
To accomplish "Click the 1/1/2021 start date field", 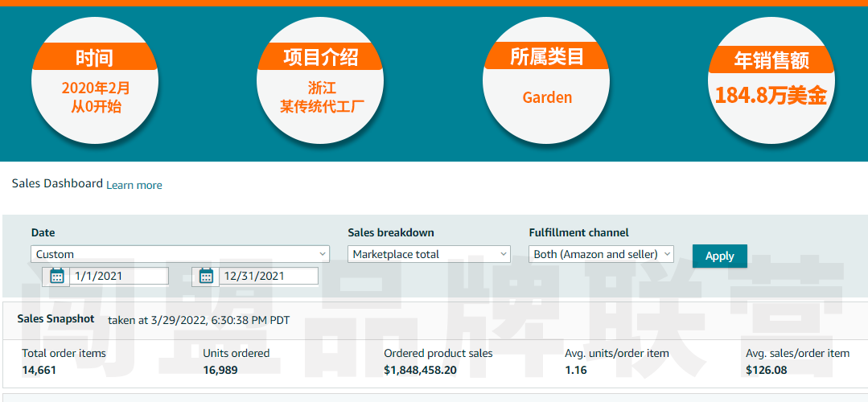I will point(120,276).
